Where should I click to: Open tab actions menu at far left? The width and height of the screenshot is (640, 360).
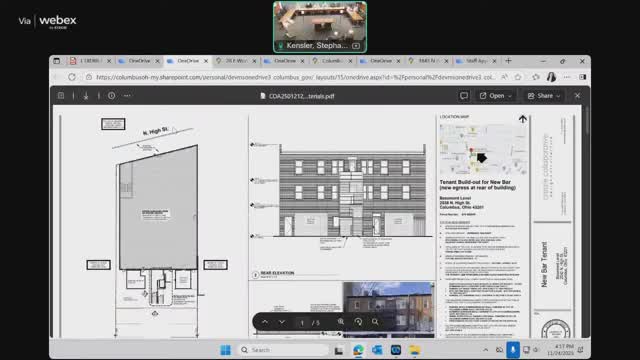pos(57,61)
